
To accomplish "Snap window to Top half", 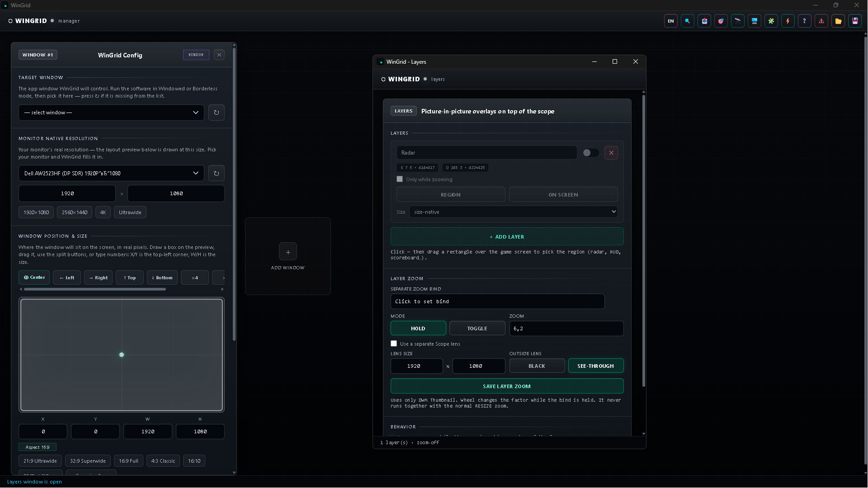I will click(130, 277).
